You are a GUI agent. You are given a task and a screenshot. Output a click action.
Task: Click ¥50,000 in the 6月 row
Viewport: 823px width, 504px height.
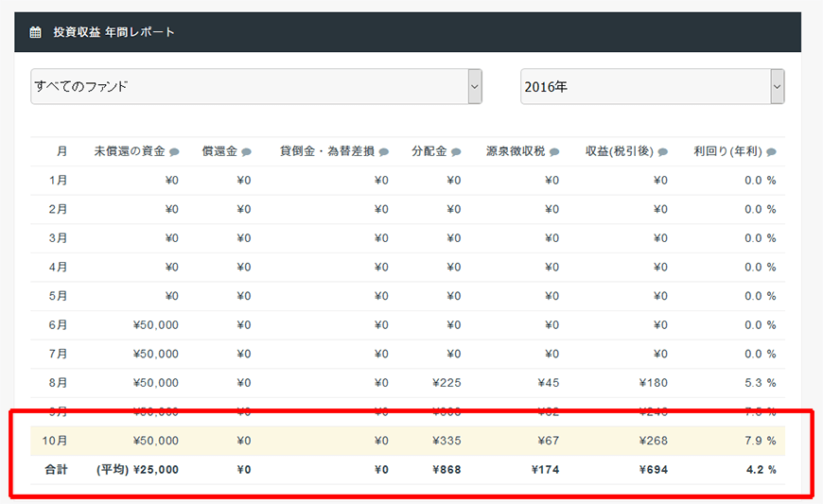pyautogui.click(x=156, y=325)
